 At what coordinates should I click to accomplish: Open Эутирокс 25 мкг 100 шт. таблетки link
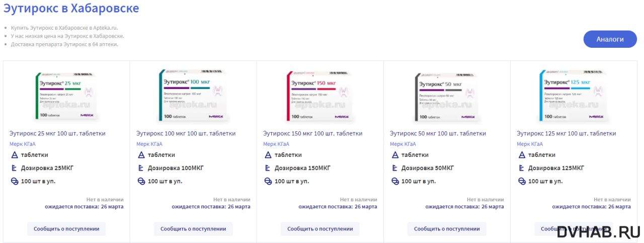click(57, 133)
